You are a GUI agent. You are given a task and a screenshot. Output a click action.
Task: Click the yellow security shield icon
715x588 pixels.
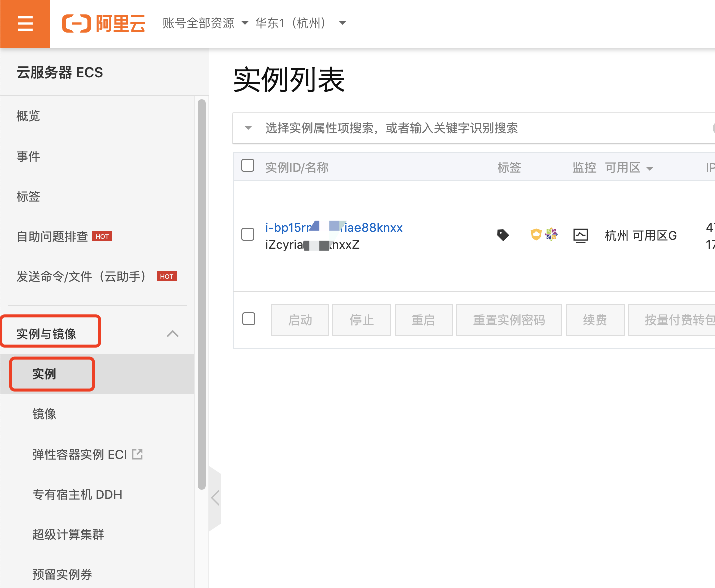tap(536, 234)
